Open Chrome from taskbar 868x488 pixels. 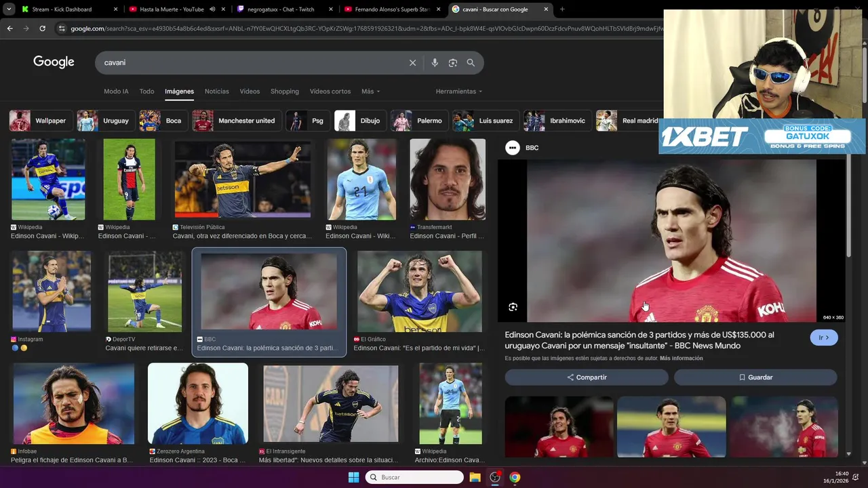[515, 477]
